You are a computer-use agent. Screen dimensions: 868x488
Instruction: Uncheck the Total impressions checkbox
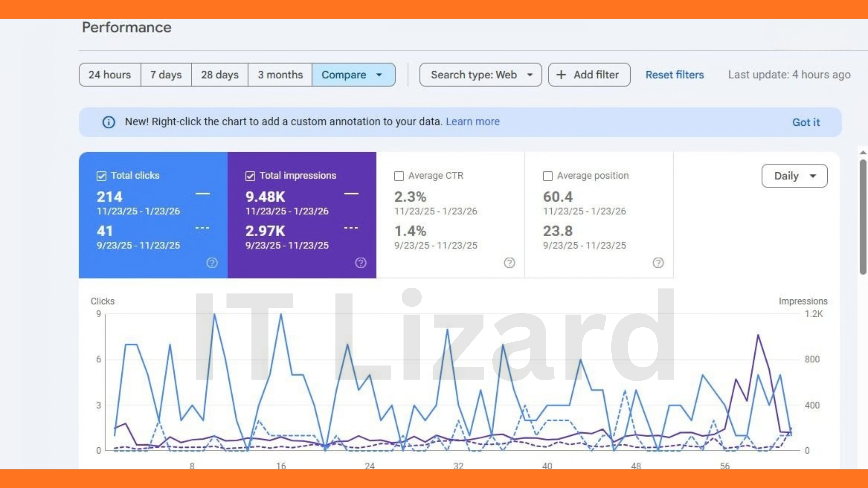click(x=250, y=176)
